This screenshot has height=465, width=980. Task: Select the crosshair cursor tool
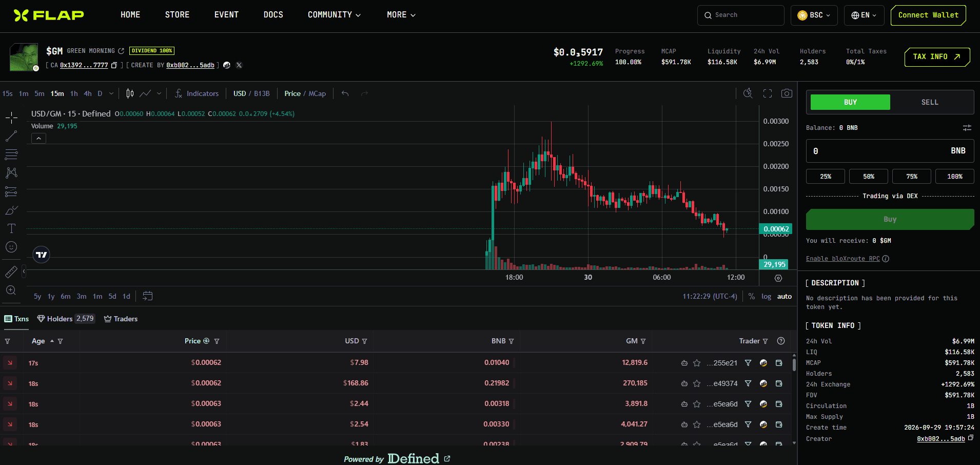11,118
